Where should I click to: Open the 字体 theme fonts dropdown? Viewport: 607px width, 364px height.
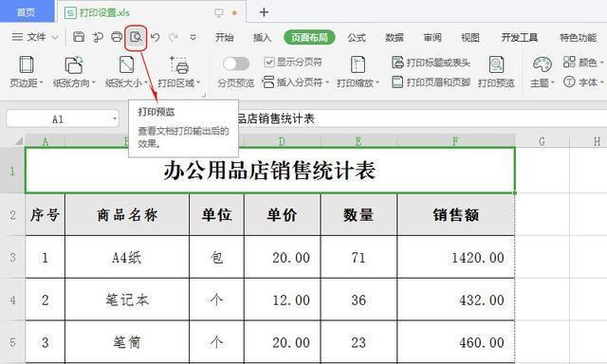(583, 82)
